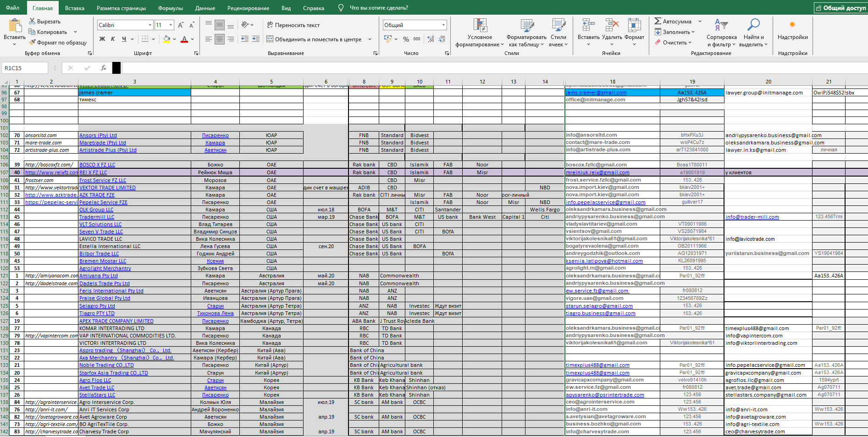Open the info@trader-mill.com email link
The width and height of the screenshot is (868, 437).
752,217
